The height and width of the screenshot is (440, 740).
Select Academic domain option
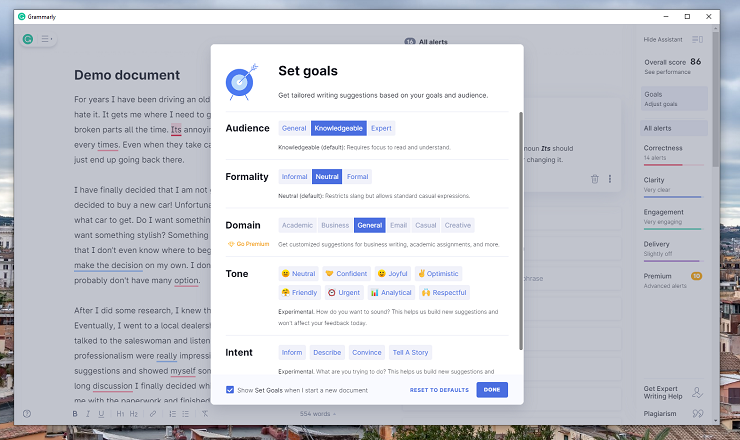click(297, 225)
